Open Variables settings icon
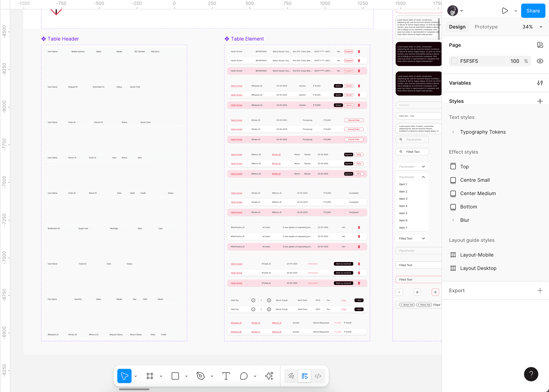 540,83
